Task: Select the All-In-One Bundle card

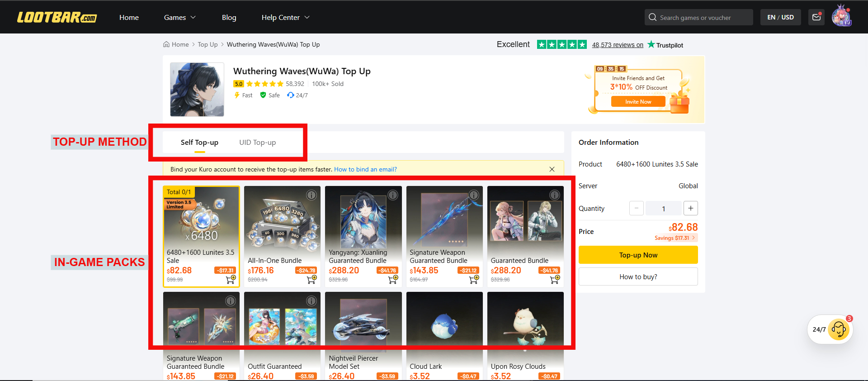Action: click(x=282, y=237)
